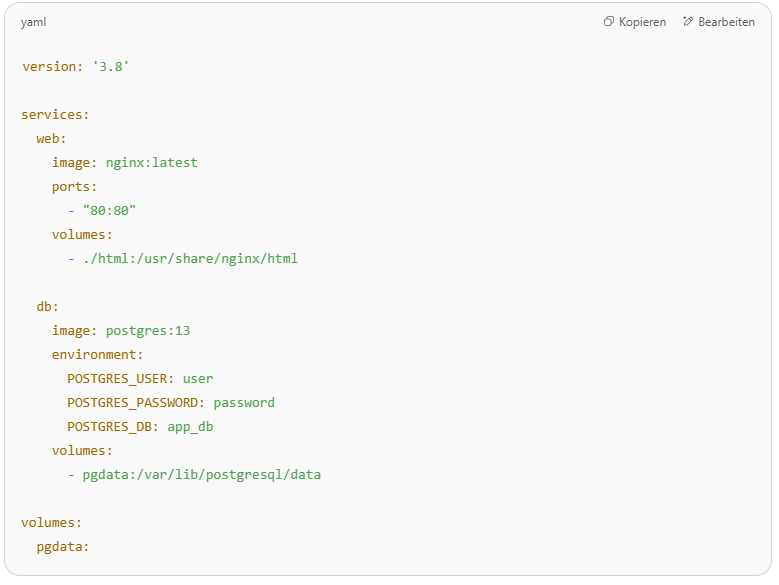Select the nginx:latest image value

tap(152, 163)
